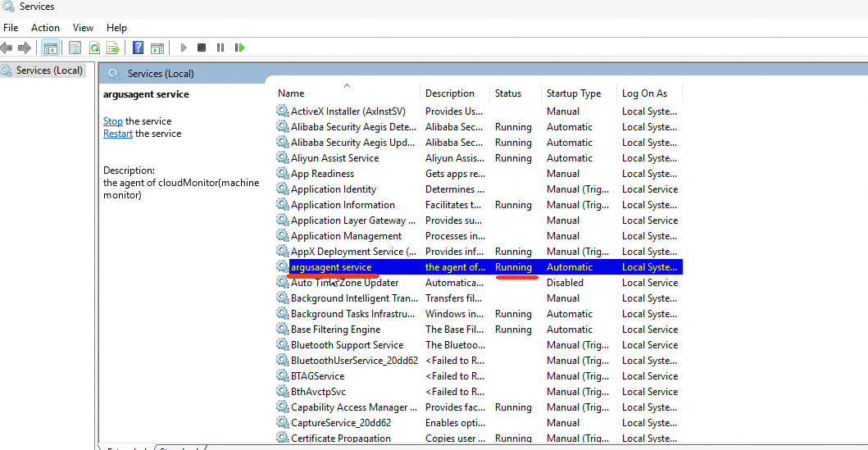Select the Background Intelligent Tran... name
868x450 pixels.
click(x=354, y=298)
